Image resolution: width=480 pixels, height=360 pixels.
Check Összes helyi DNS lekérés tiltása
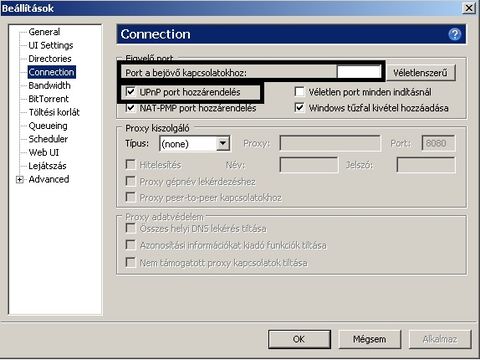click(130, 228)
